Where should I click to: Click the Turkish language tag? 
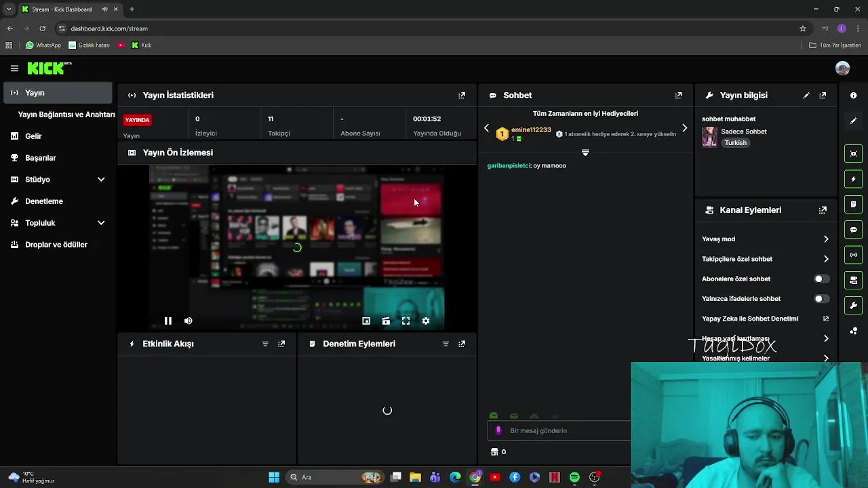[x=736, y=143]
